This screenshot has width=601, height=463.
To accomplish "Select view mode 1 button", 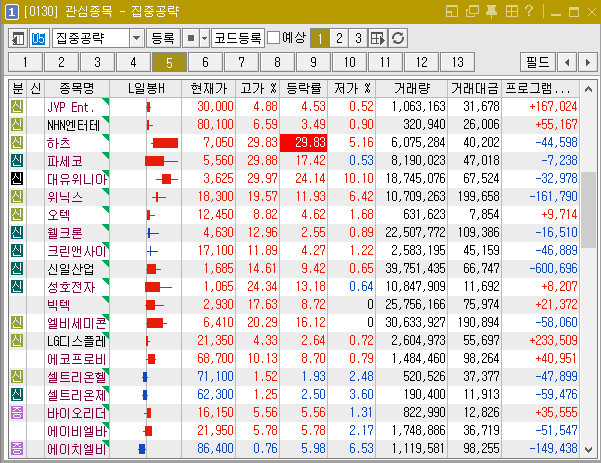I will click(320, 38).
